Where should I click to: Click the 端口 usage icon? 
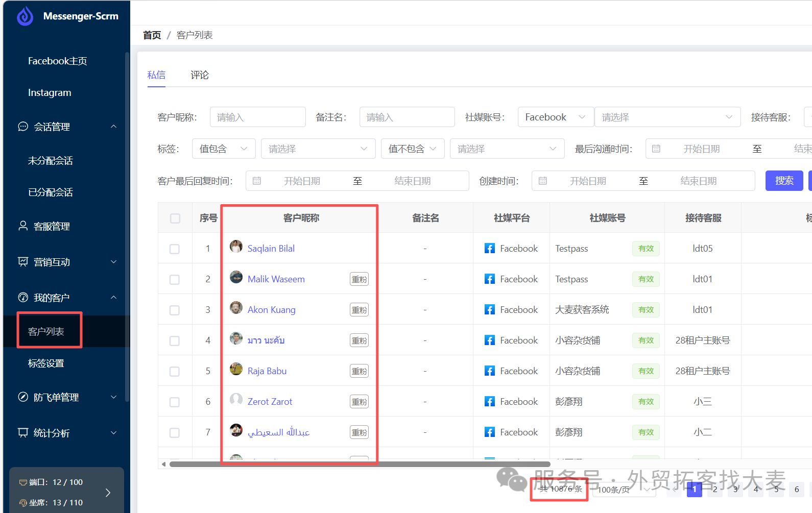coord(23,482)
